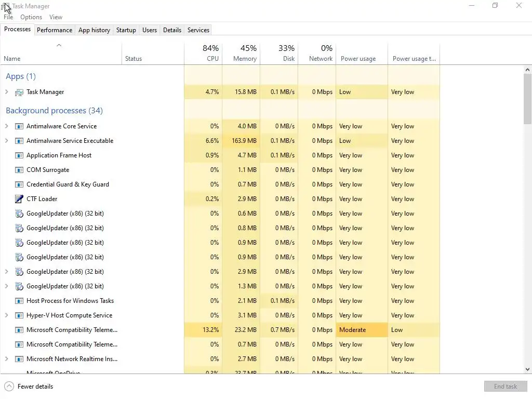Click the Antimalware Service Executable icon
Screen dimensions: 532x399
pos(19,141)
